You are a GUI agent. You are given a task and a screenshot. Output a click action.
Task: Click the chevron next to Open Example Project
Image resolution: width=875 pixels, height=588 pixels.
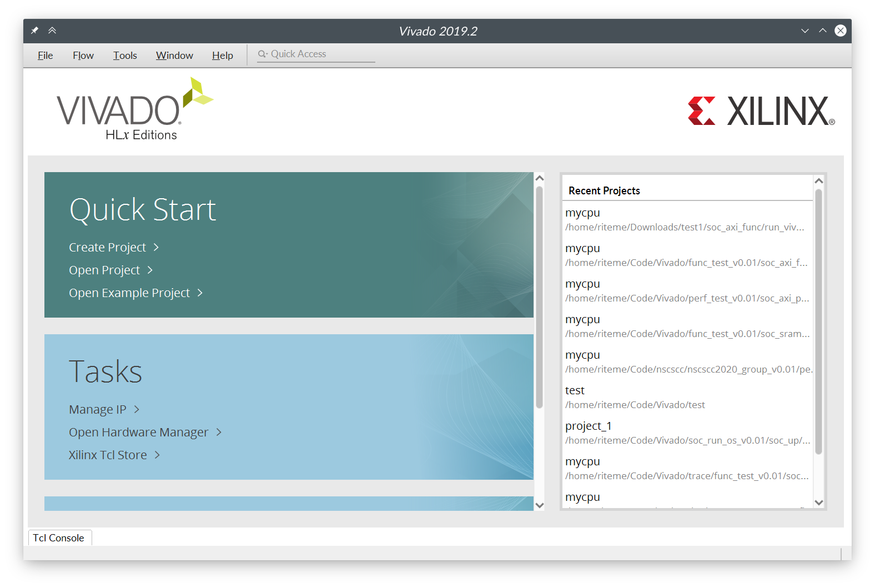tap(200, 293)
